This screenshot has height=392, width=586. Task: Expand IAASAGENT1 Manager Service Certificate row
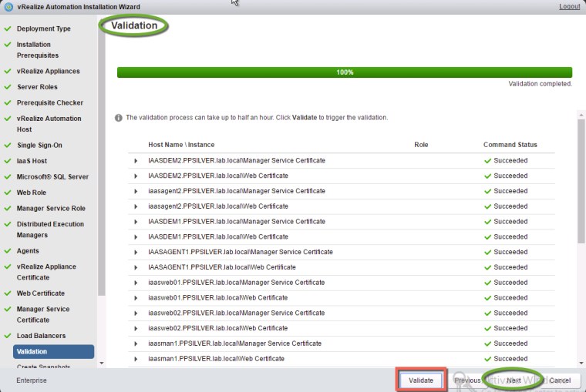click(136, 253)
